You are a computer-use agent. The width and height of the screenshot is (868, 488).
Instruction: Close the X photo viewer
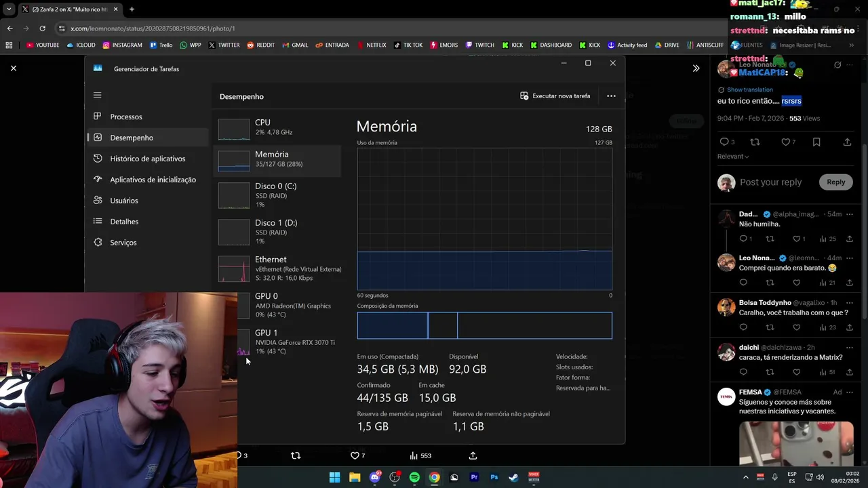(13, 68)
